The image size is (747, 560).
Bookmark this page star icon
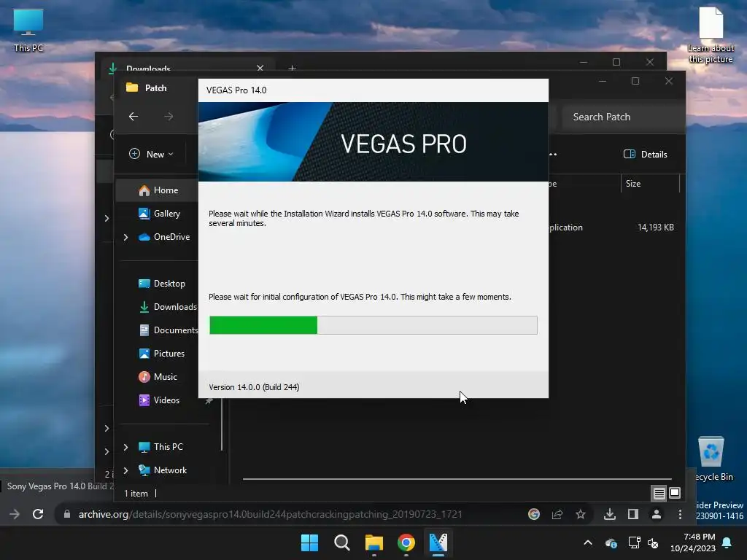[x=581, y=514]
